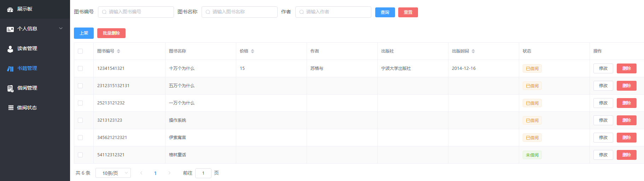Click the books icon beside 书籍管理
Viewport: 644px width, 181px height.
(x=10, y=69)
